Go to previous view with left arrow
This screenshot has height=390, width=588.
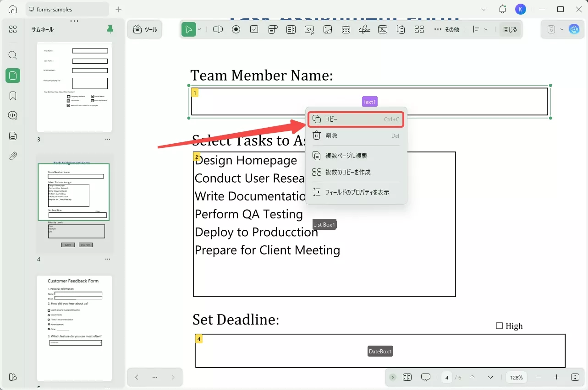137,377
